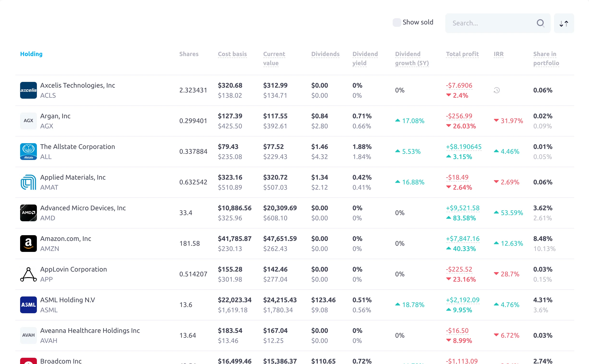Open Applied Materials, Inc holding
The width and height of the screenshot is (589, 364).
pyautogui.click(x=73, y=177)
